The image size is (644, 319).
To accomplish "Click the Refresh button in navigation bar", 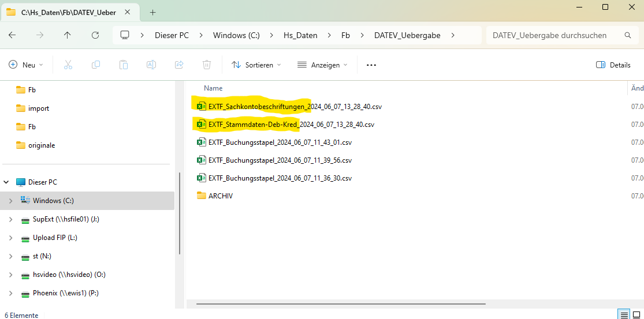I will tap(95, 35).
